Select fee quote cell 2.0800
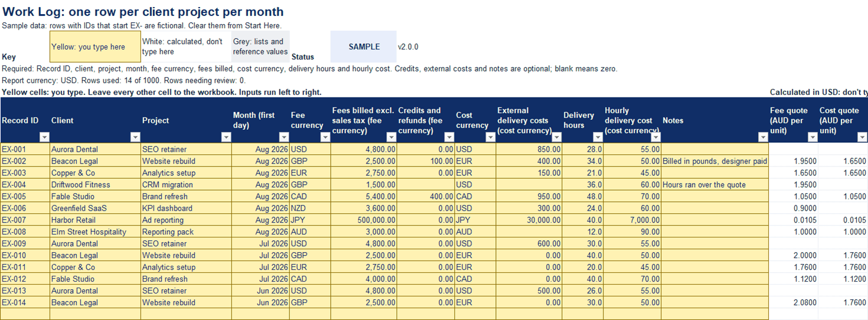Viewport: 868px width, 320px height. 794,303
